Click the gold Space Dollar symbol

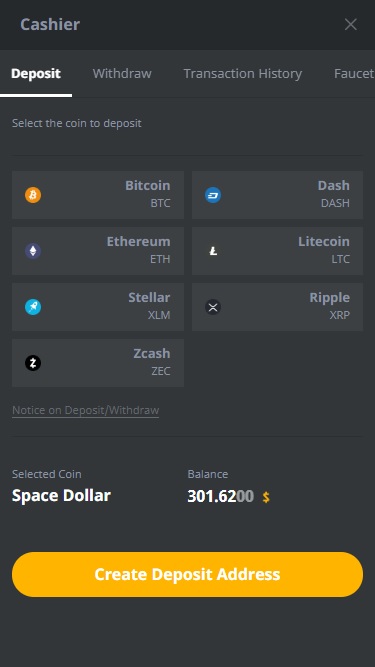pyautogui.click(x=266, y=497)
